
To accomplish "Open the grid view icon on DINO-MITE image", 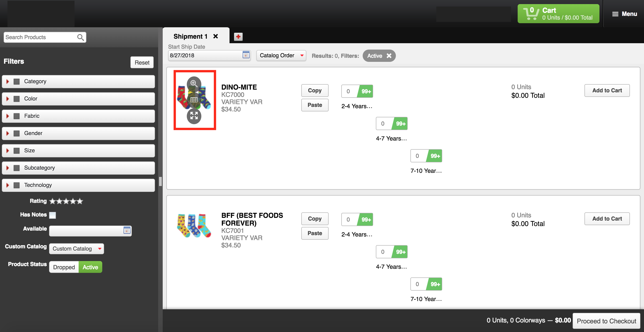I will [194, 100].
